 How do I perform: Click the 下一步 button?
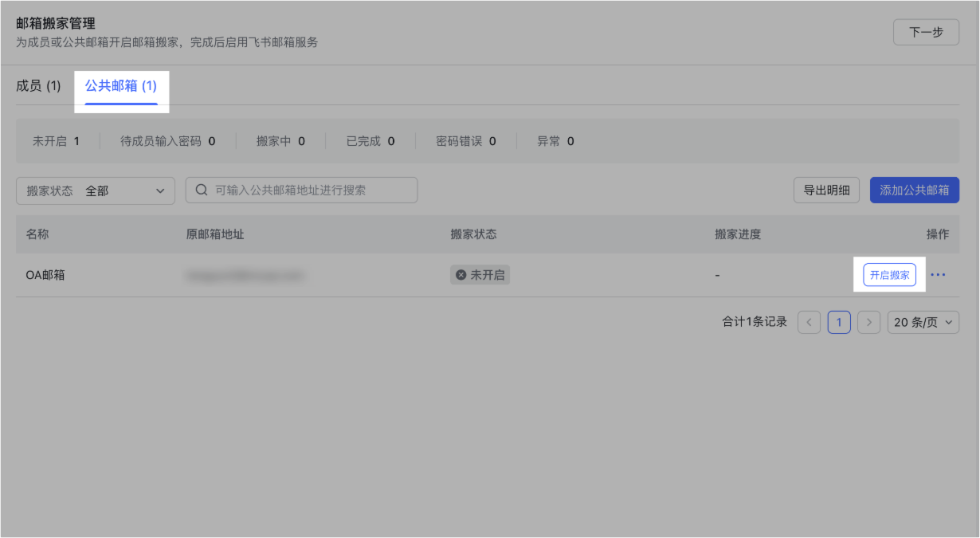(926, 33)
